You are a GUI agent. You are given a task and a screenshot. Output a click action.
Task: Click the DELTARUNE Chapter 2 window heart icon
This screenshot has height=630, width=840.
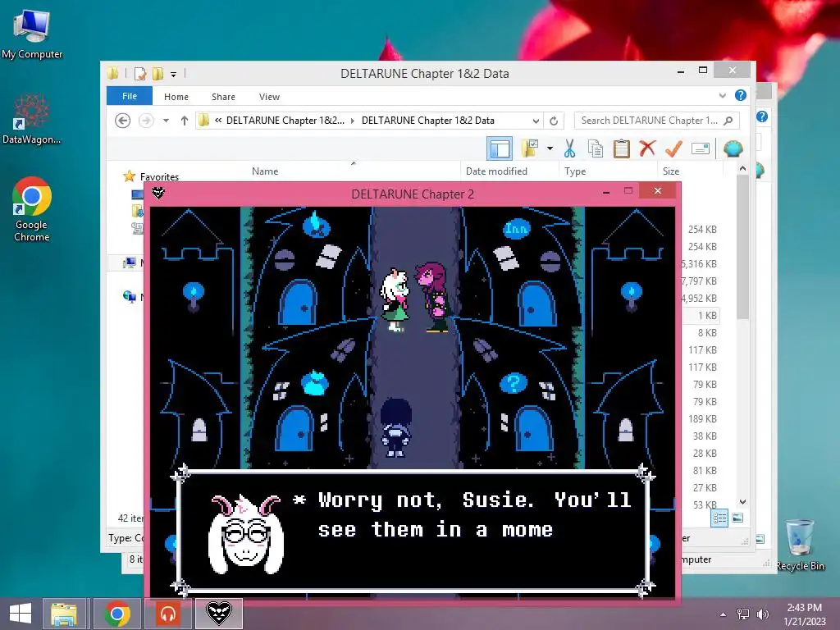[x=158, y=193]
